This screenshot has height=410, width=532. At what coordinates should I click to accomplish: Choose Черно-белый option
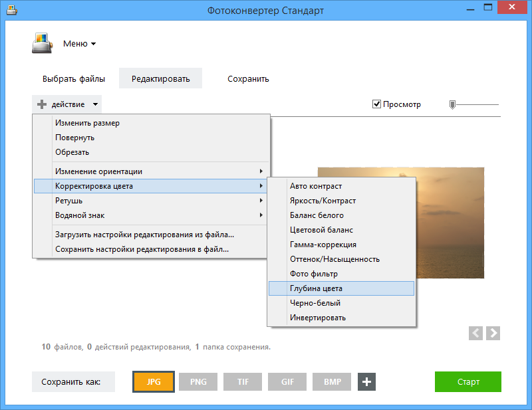(341, 303)
